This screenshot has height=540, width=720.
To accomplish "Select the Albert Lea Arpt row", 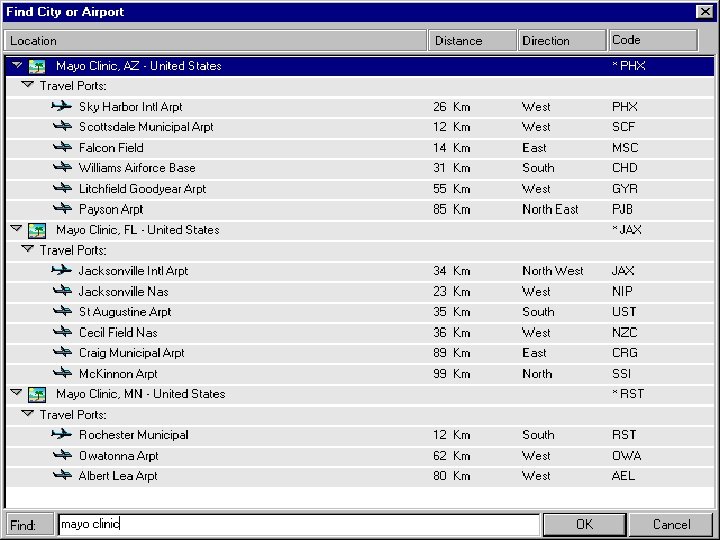I will coord(360,476).
